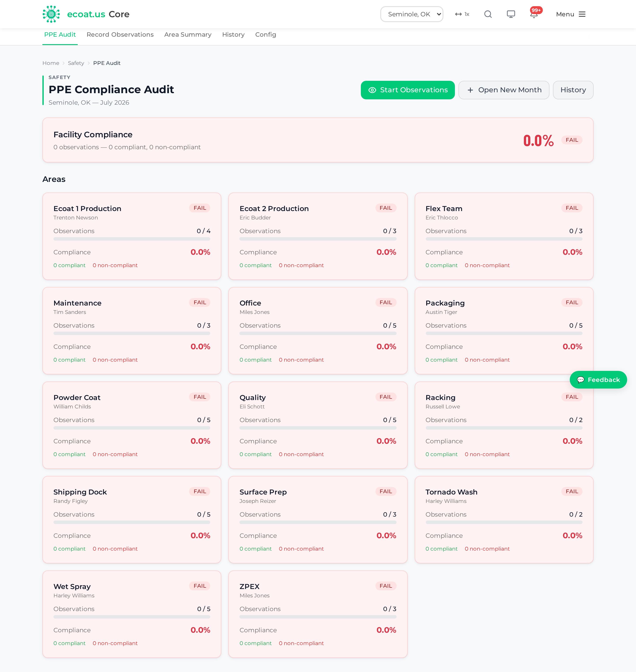
Task: Click 0 non-compliant on the ZPEX card
Action: click(x=301, y=644)
